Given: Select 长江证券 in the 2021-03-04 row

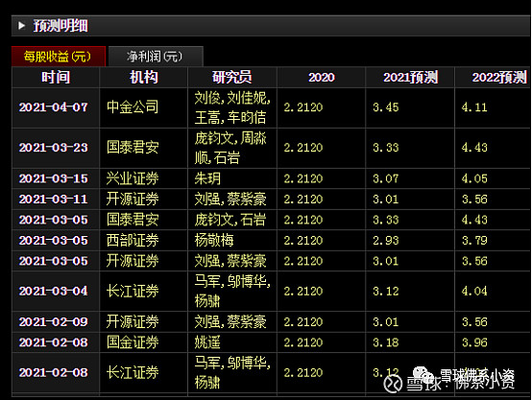Looking at the screenshot, I should 133,291.
